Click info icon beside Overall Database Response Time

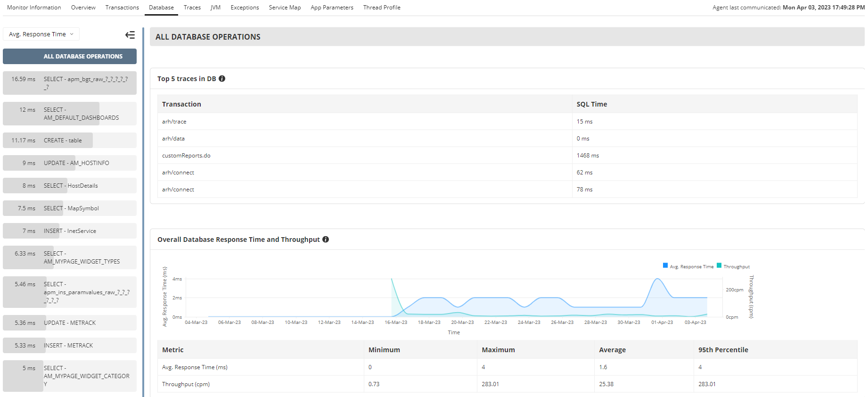point(326,240)
